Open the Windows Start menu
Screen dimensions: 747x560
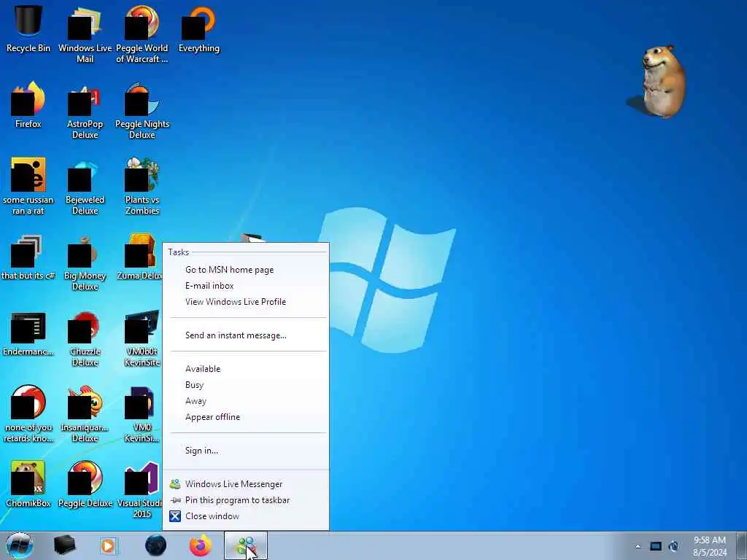[20, 545]
